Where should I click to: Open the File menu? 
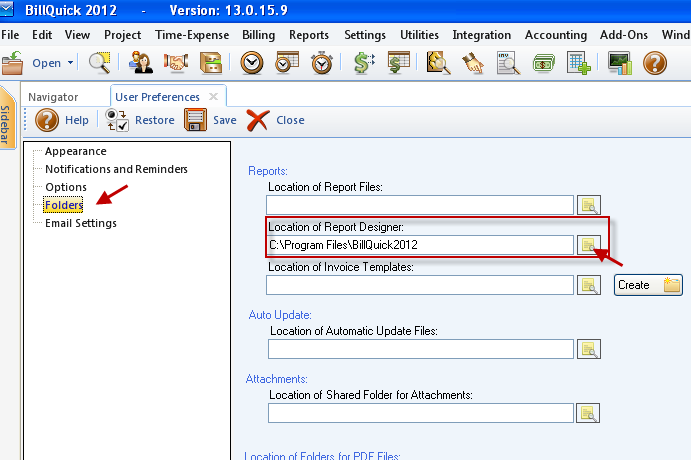(10, 35)
